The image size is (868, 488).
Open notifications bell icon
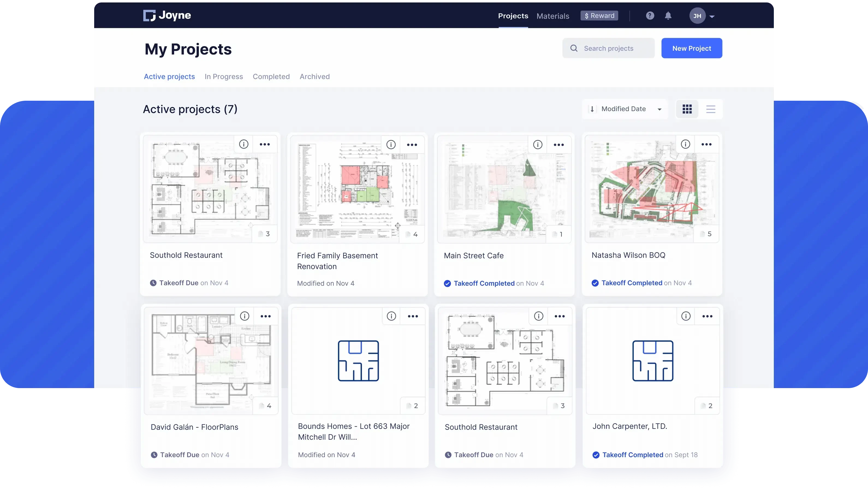coord(668,16)
